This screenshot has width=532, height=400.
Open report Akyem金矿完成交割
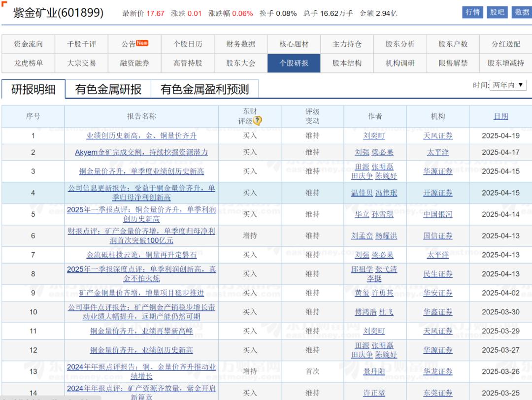(141, 152)
